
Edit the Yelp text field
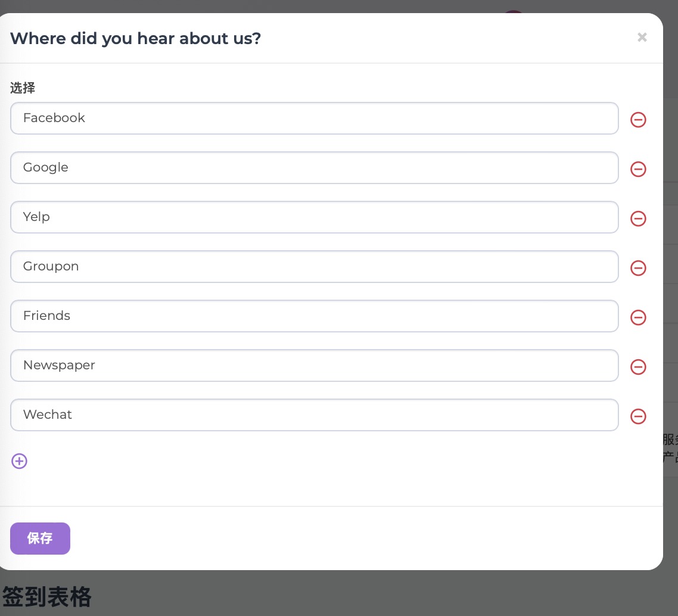pyautogui.click(x=314, y=217)
